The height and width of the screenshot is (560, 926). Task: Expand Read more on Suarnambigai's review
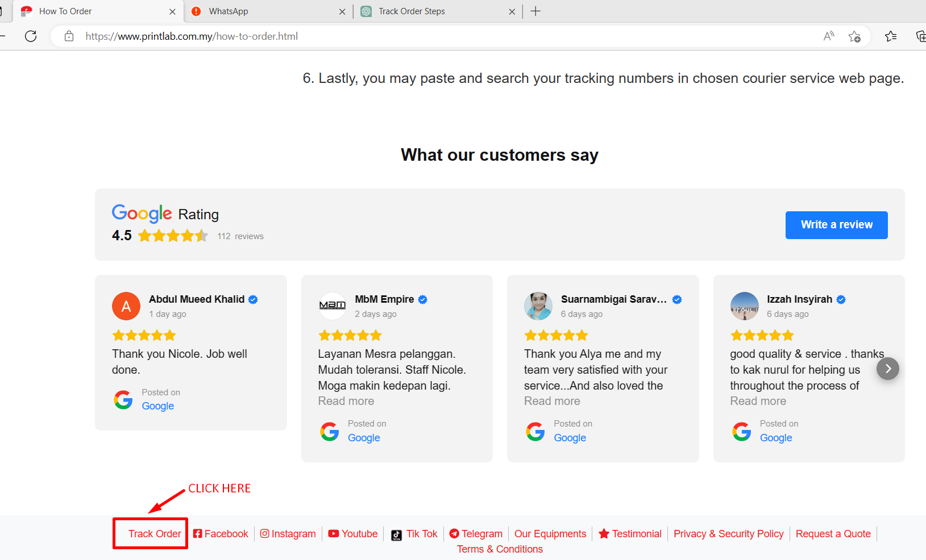(552, 401)
